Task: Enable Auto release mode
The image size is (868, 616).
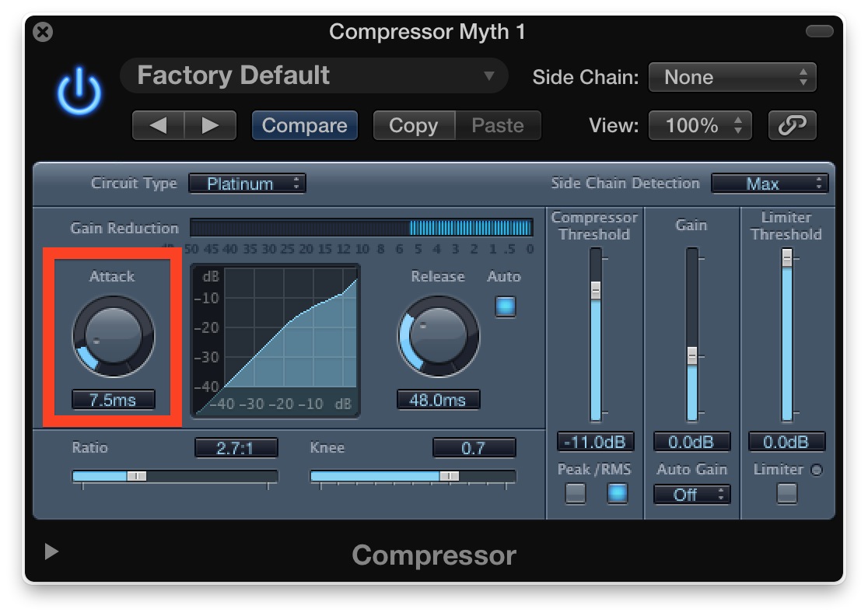Action: (506, 307)
